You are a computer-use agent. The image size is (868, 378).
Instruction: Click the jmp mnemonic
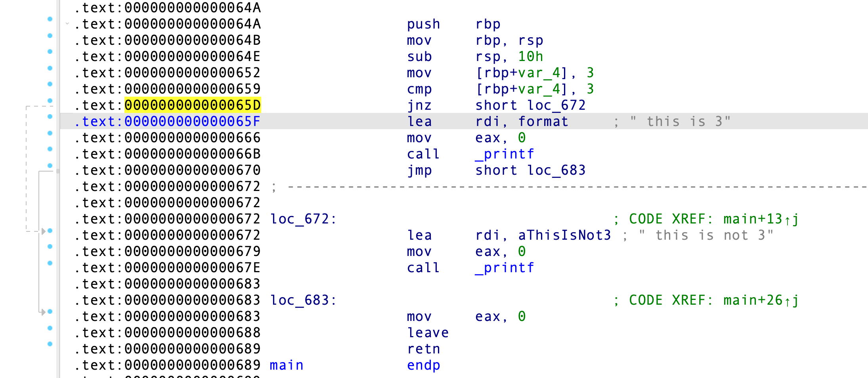[419, 170]
